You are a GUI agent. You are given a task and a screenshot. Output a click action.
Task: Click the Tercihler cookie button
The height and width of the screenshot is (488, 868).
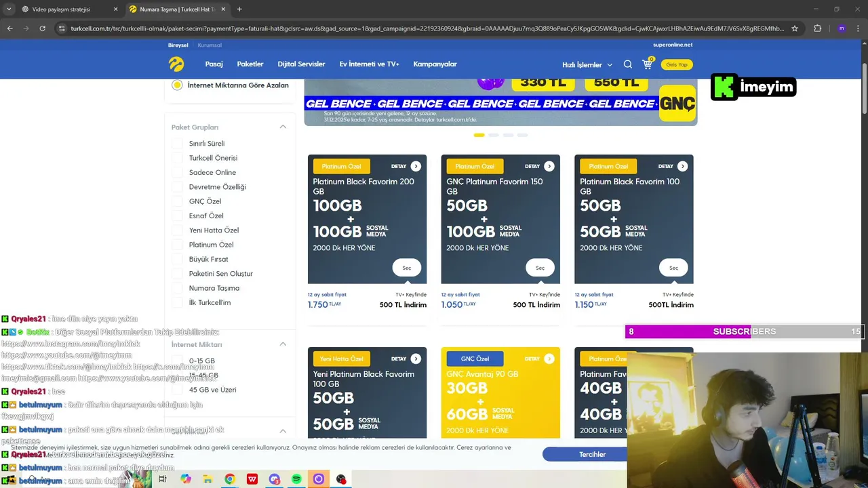point(592,454)
